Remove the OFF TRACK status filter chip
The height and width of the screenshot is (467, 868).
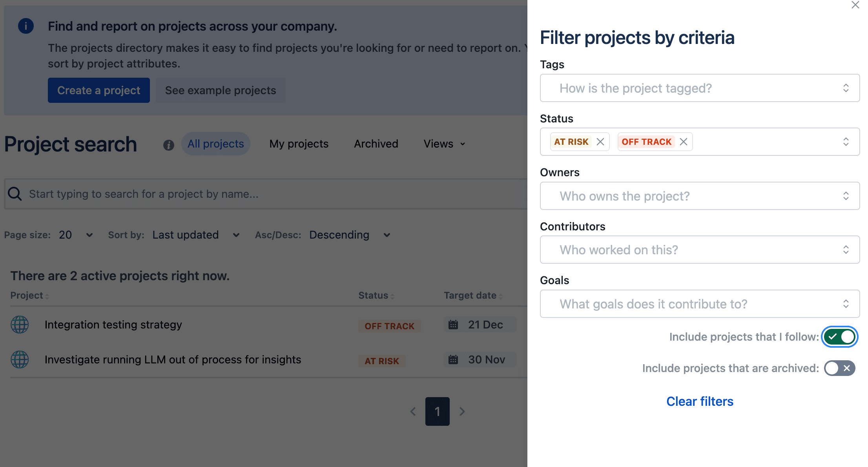click(684, 142)
